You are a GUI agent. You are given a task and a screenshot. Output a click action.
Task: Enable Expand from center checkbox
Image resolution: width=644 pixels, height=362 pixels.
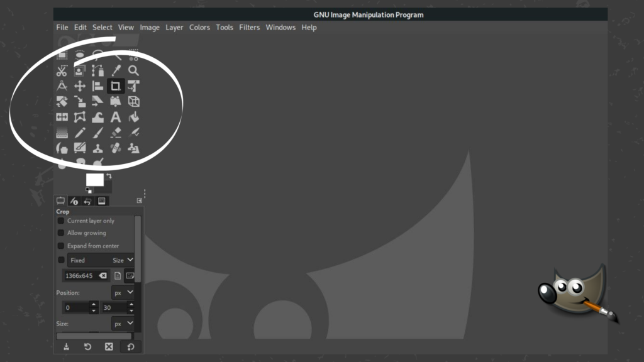coord(61,246)
